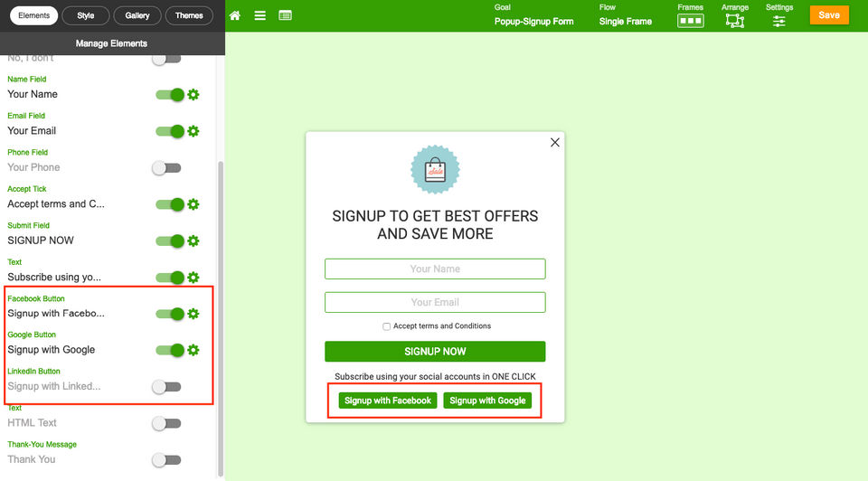868x481 pixels.
Task: Disable the Accept Tick toggle
Action: click(169, 204)
